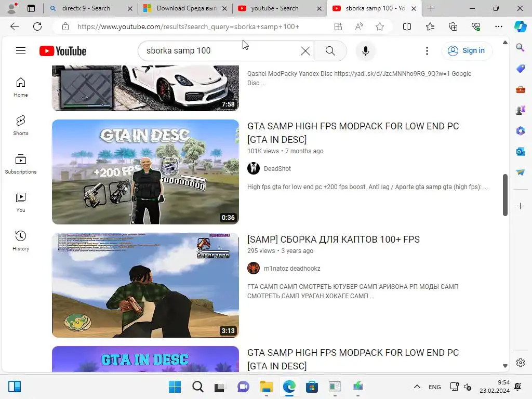Screen dimensions: 532x399
Task: Open Windows Start menu
Action: 175,387
